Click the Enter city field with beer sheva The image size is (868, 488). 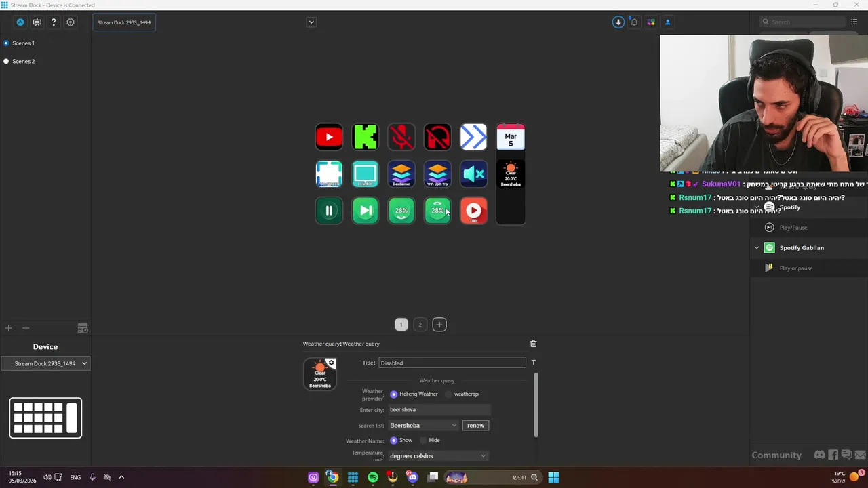click(439, 409)
